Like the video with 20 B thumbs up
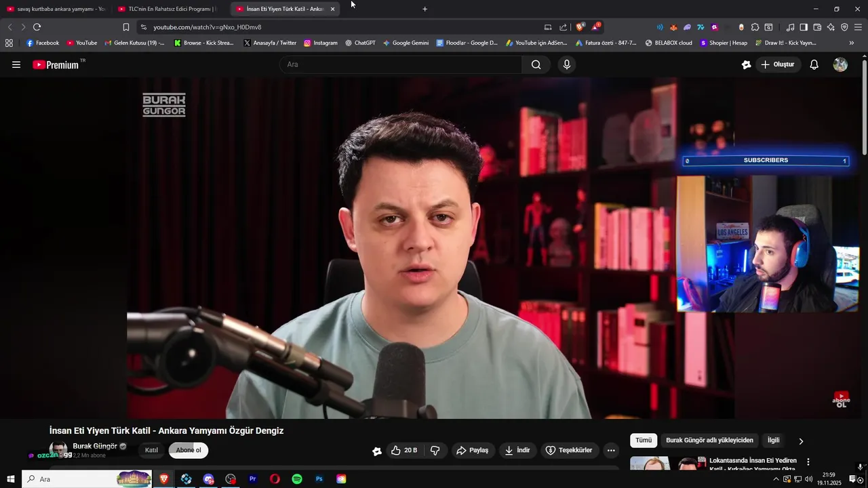This screenshot has height=488, width=868. coord(404,450)
